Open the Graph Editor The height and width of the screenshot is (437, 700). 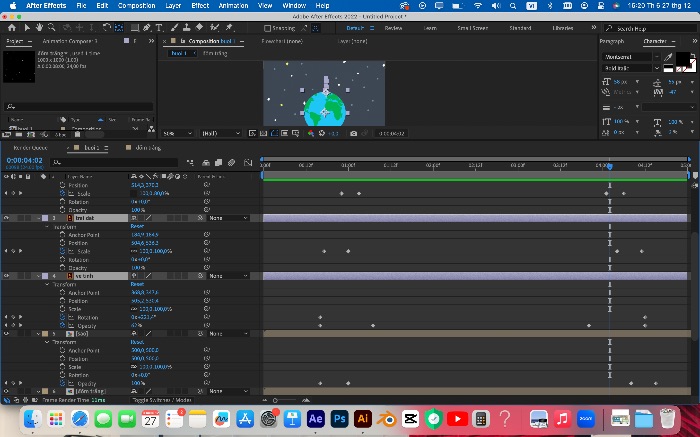point(248,163)
